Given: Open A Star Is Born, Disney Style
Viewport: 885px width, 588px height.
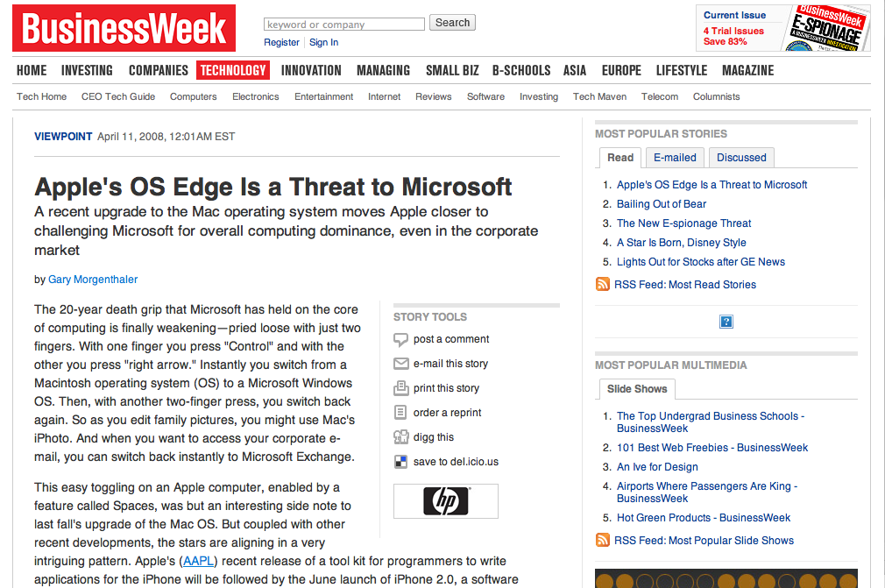Looking at the screenshot, I should [x=682, y=242].
